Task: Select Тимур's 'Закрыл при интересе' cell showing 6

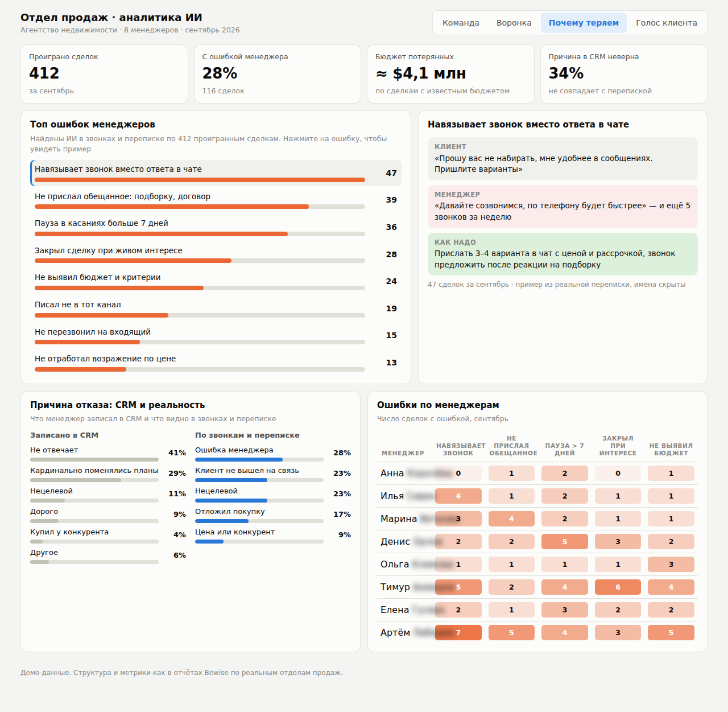Action: point(618,587)
